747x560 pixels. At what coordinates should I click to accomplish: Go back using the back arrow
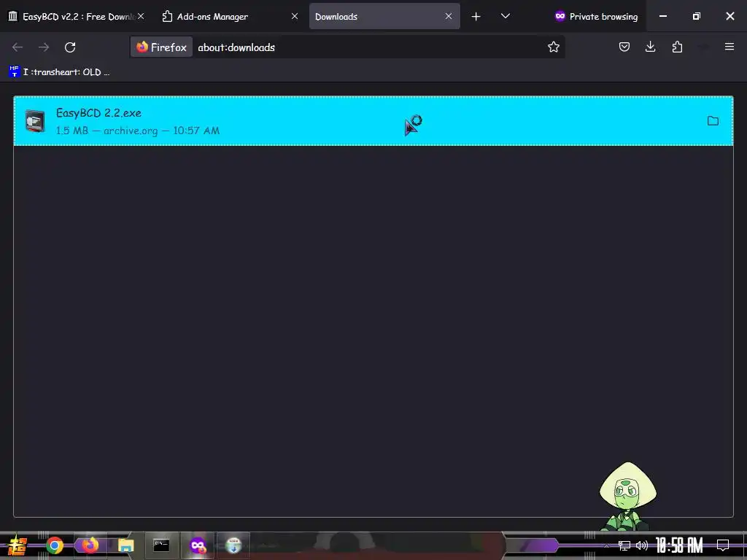[x=18, y=47]
